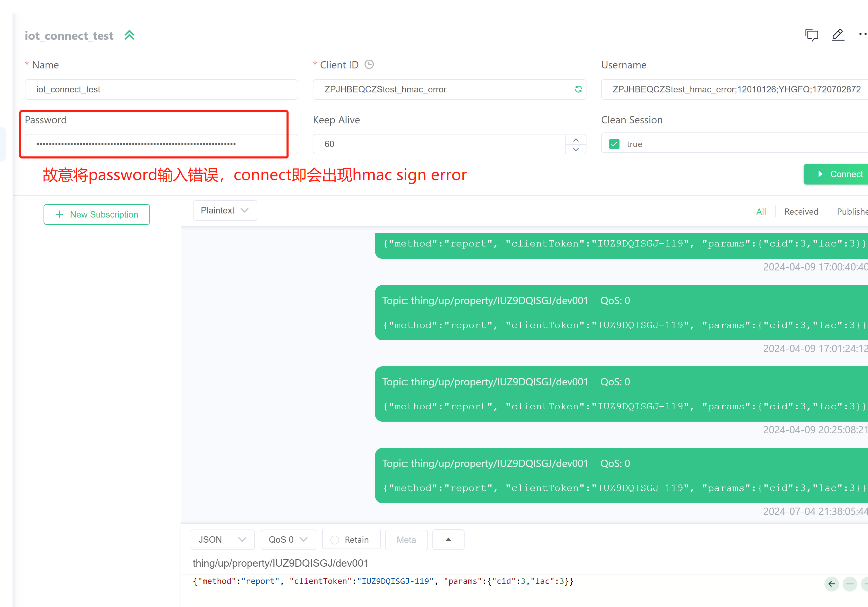Screen dimensions: 868x607
Task: Click the edit pencil icon
Action: coord(838,35)
